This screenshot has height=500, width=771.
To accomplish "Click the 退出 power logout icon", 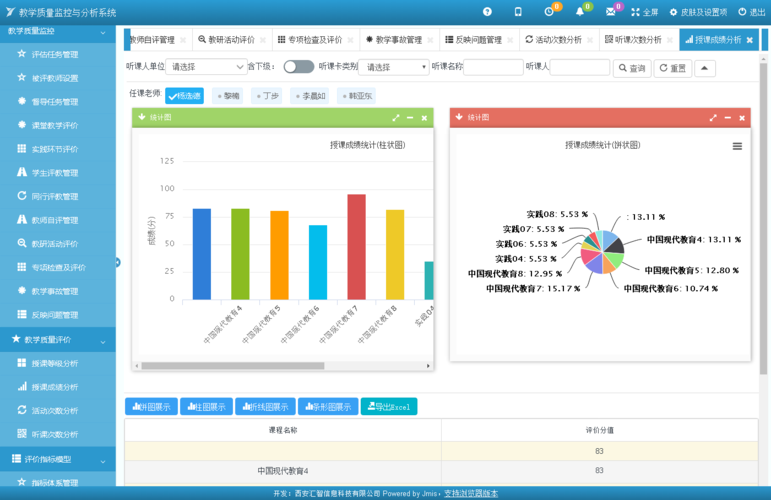I will 742,12.
